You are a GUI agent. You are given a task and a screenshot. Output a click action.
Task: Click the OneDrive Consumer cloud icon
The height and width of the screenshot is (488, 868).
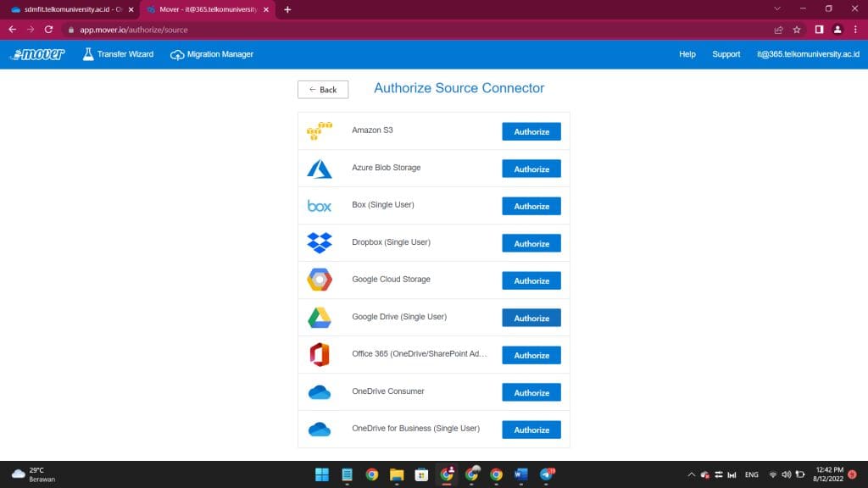click(320, 392)
